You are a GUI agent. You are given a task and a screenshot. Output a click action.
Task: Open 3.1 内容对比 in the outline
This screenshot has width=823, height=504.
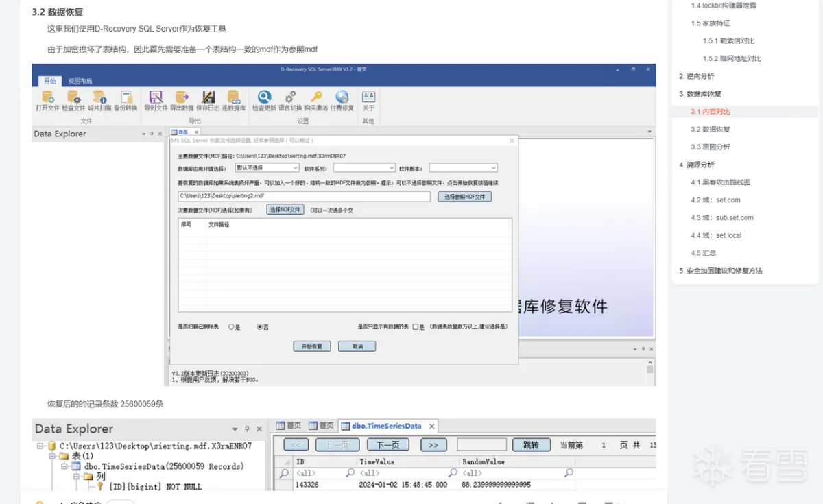711,112
